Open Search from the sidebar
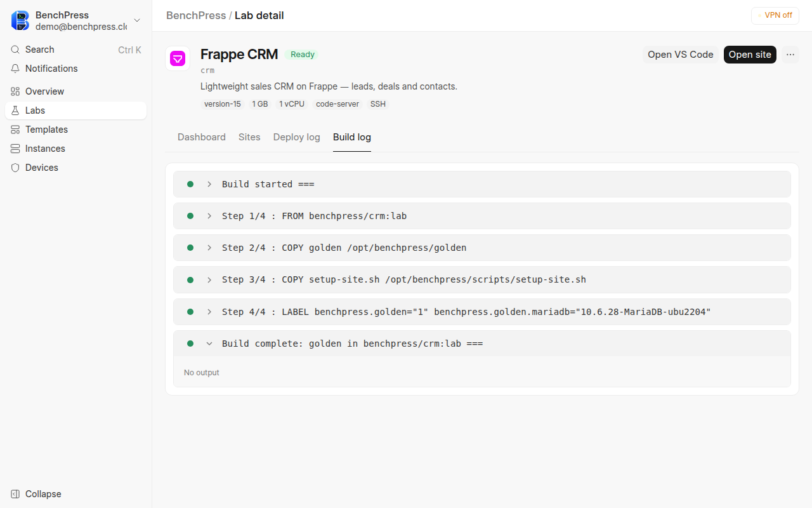The height and width of the screenshot is (508, 812). pyautogui.click(x=76, y=50)
